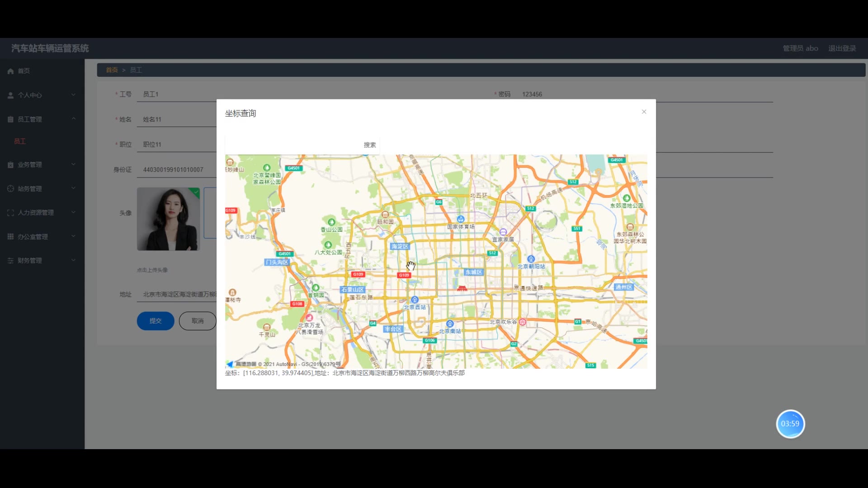Click the 香山公园 park marker on map
Image resolution: width=868 pixels, height=488 pixels.
point(331,222)
